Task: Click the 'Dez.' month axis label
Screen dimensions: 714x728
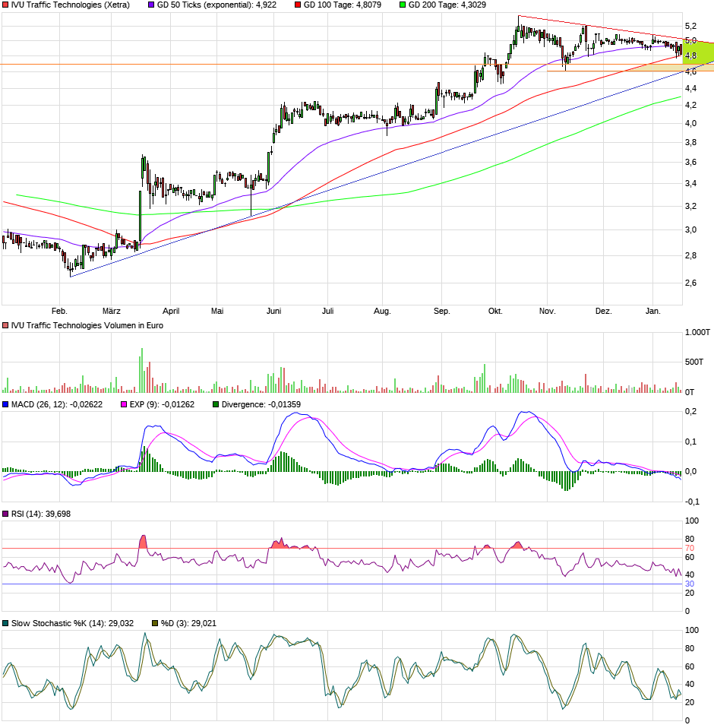Action: [604, 311]
